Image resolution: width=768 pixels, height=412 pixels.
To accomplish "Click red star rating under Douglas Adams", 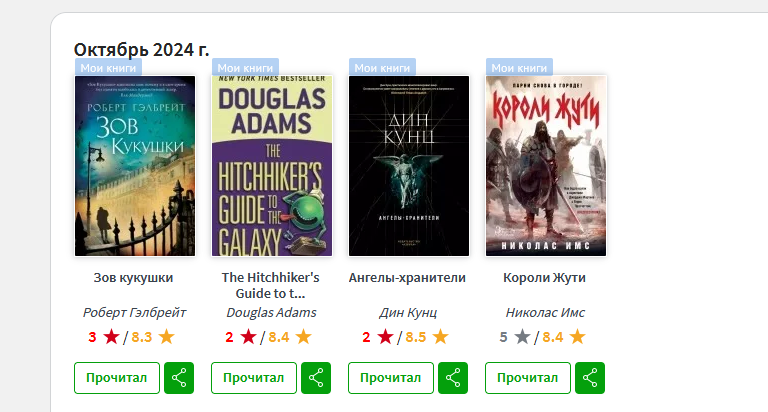I will [248, 337].
